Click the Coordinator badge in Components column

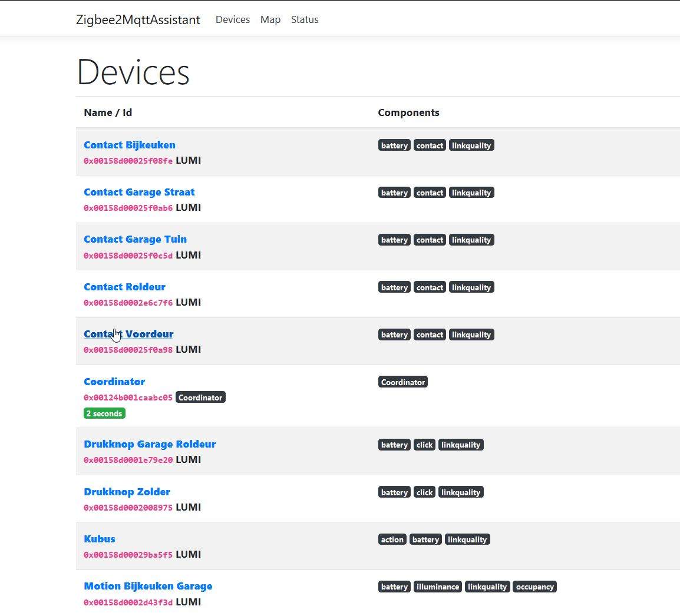(x=402, y=382)
